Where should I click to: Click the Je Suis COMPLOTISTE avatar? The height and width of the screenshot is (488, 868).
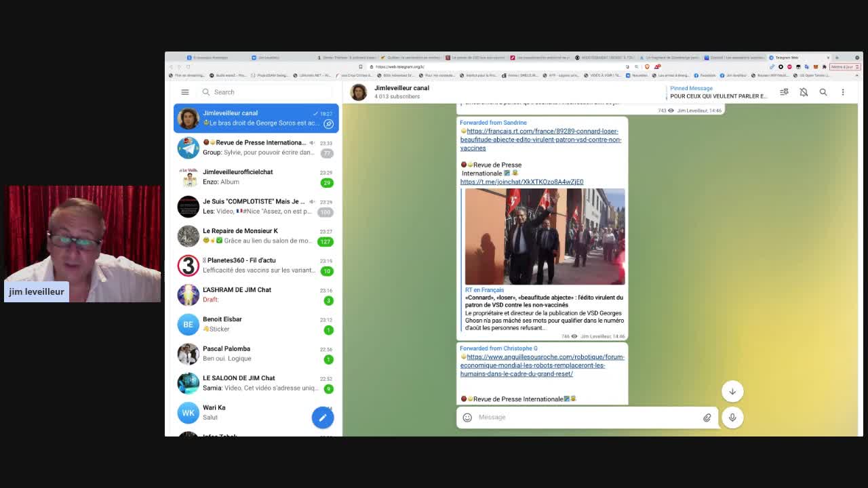[x=188, y=207]
